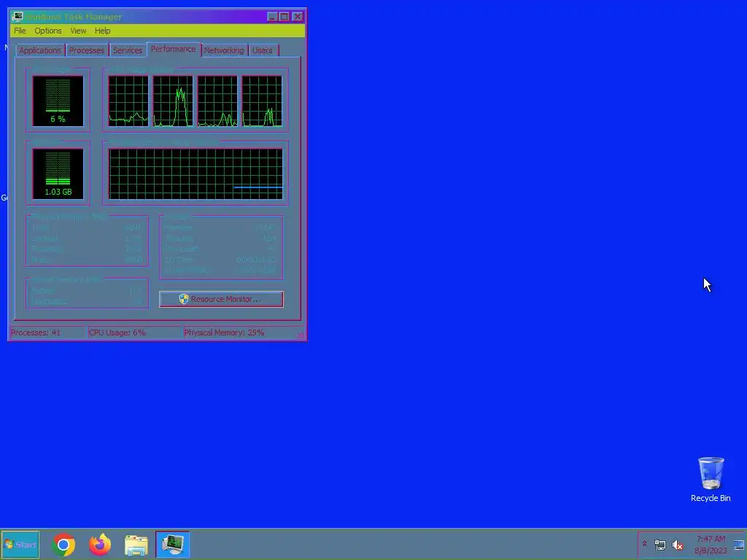Minimize the Task Manager window
The height and width of the screenshot is (560, 747).
coord(273,17)
